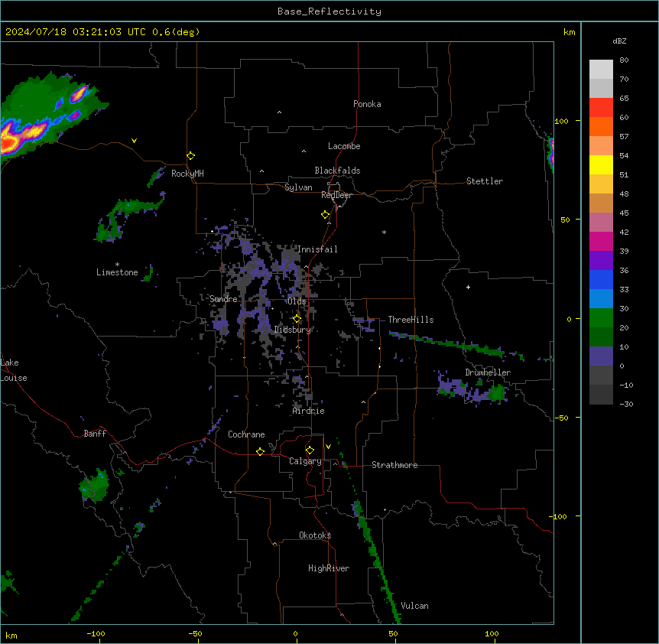
Task: Click the Stettler city label
Action: (x=485, y=181)
